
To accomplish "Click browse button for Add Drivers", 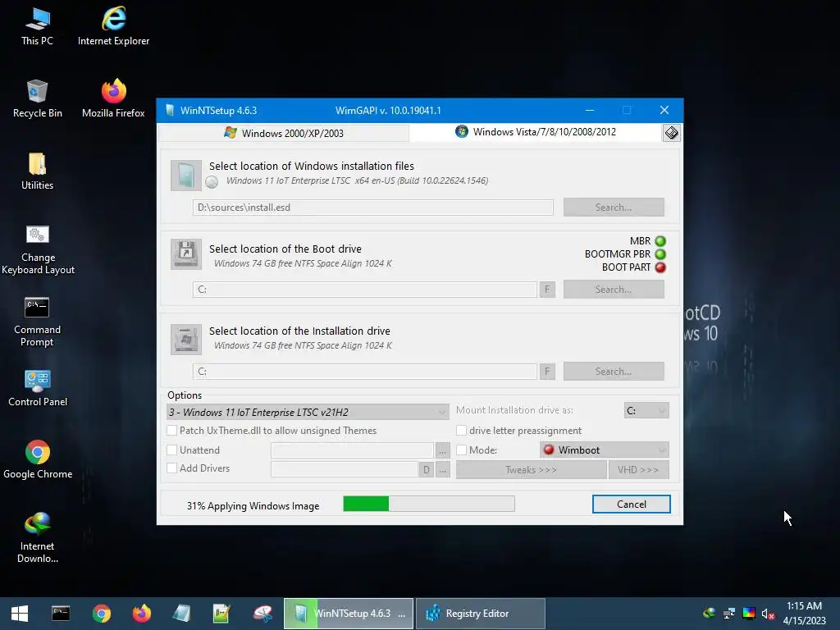I will [x=442, y=470].
